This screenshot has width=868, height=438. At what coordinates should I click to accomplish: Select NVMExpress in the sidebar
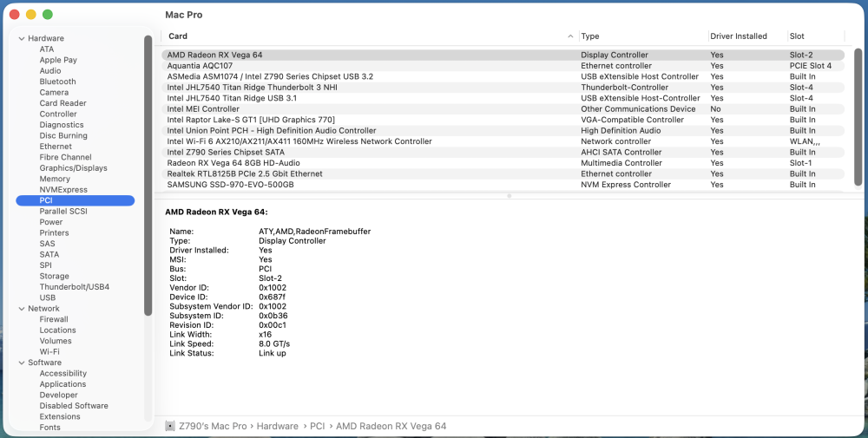63,190
